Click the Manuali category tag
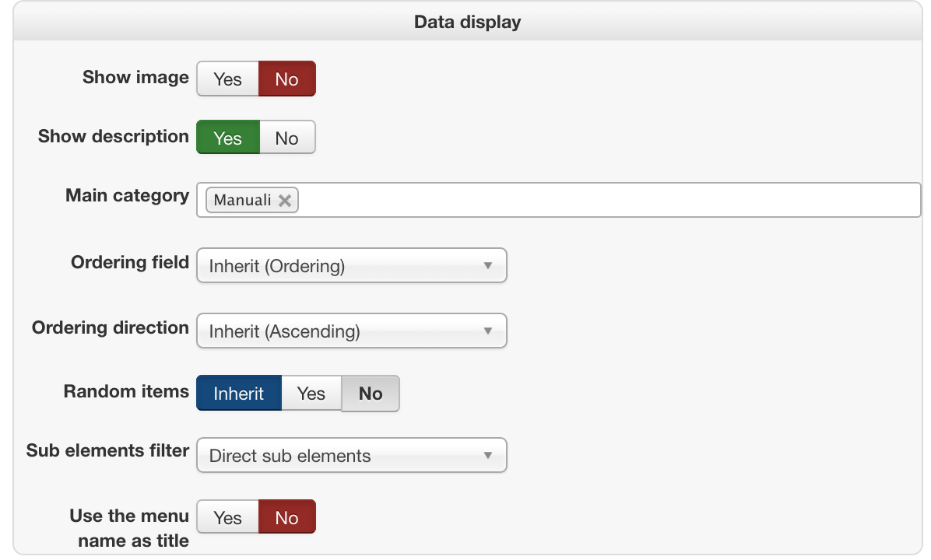The image size is (931, 560). click(242, 201)
